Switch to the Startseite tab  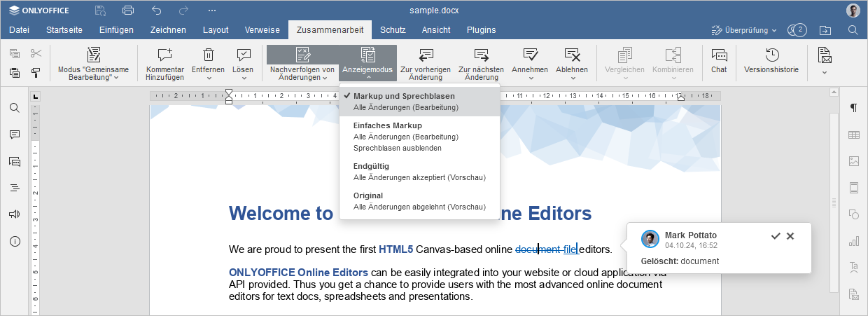point(64,30)
